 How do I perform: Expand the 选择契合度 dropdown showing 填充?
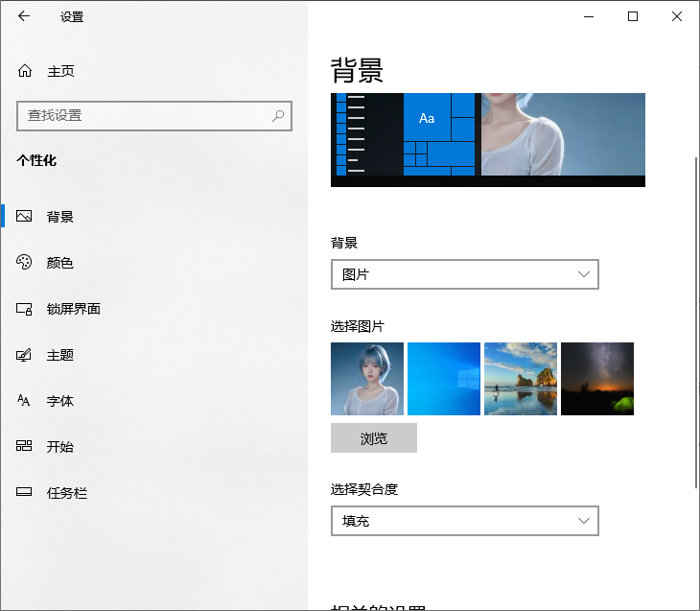coord(465,521)
